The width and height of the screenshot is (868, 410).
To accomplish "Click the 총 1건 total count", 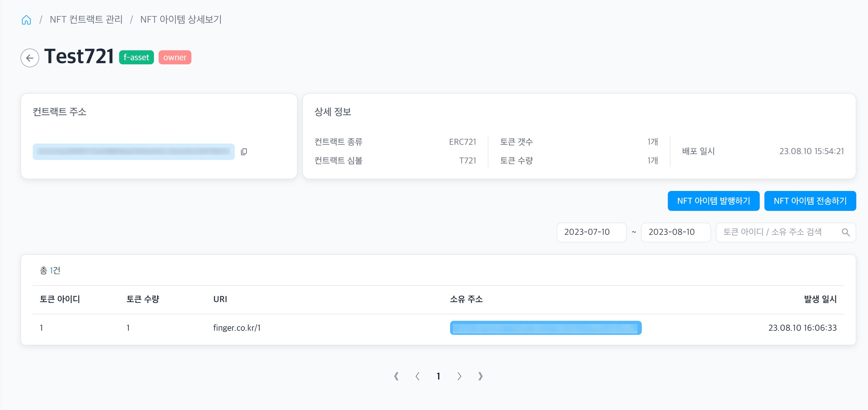I will [x=50, y=270].
